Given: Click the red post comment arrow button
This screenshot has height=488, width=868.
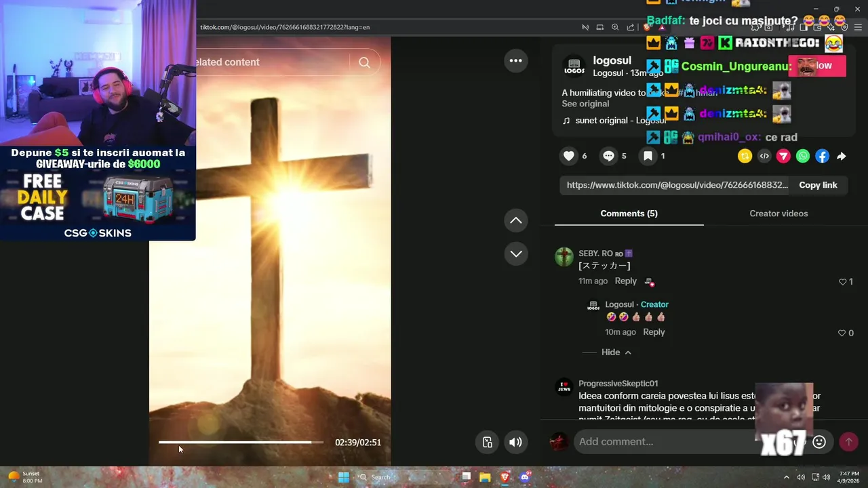Looking at the screenshot, I should tap(848, 442).
